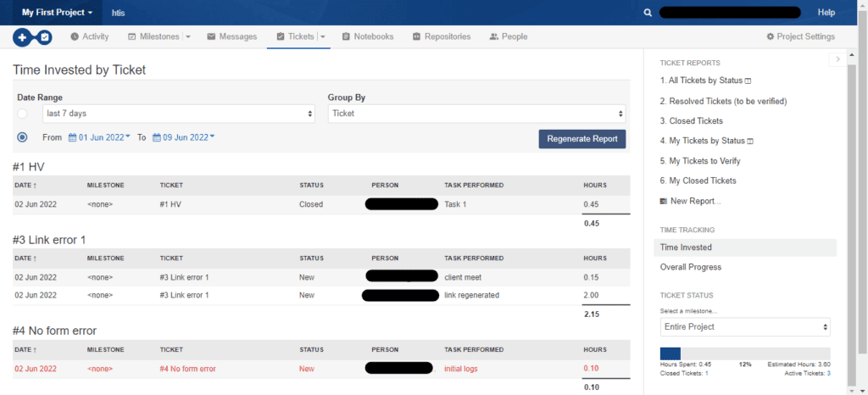Image resolution: width=868 pixels, height=395 pixels.
Task: Select the 'last 7 days' radio button
Action: pos(22,114)
